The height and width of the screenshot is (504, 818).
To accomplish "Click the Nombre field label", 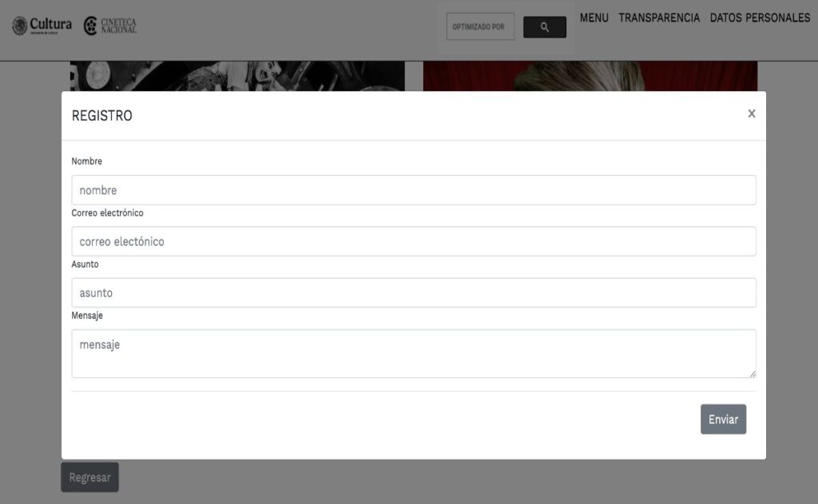I will tap(86, 161).
